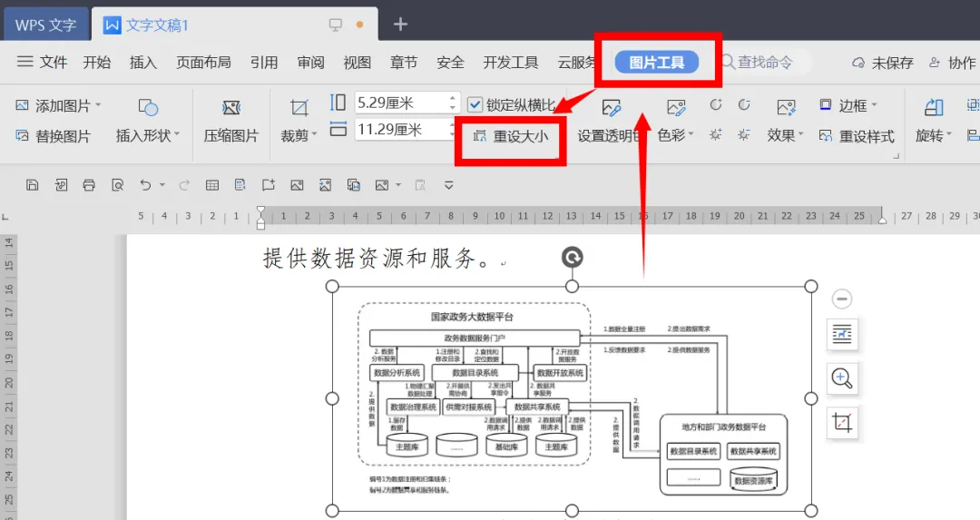Expand the Insert Shape (插入形状) dropdown
The width and height of the screenshot is (980, 520).
tap(177, 133)
